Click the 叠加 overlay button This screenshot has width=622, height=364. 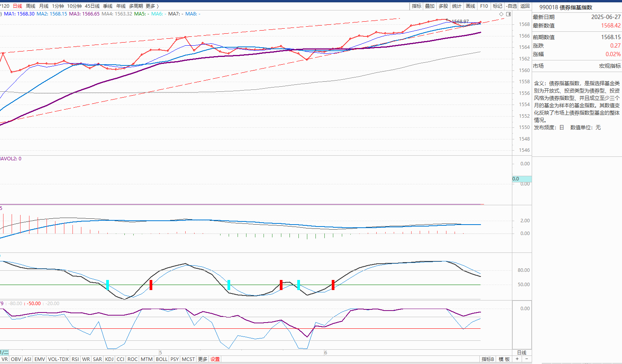(x=430, y=6)
